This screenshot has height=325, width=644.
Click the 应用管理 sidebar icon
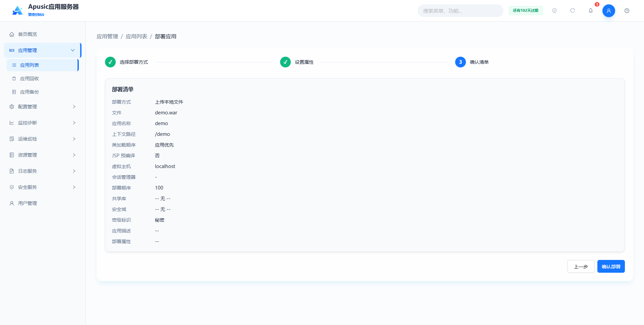point(12,50)
